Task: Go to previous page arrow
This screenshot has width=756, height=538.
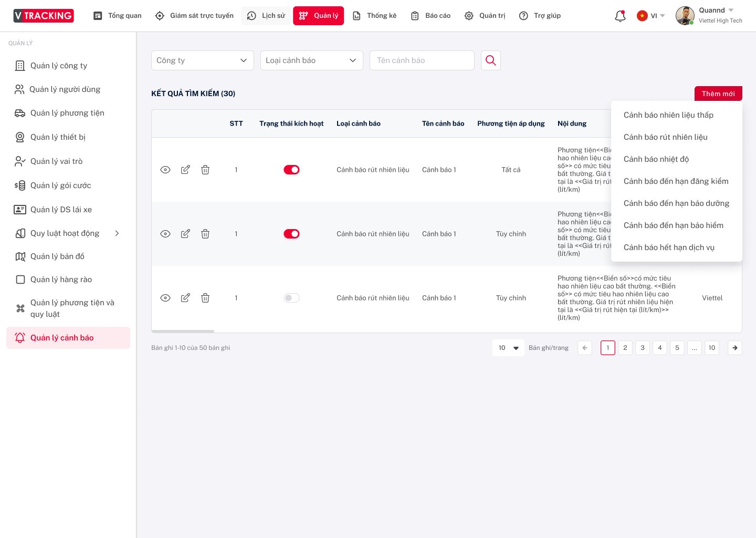Action: [x=585, y=348]
